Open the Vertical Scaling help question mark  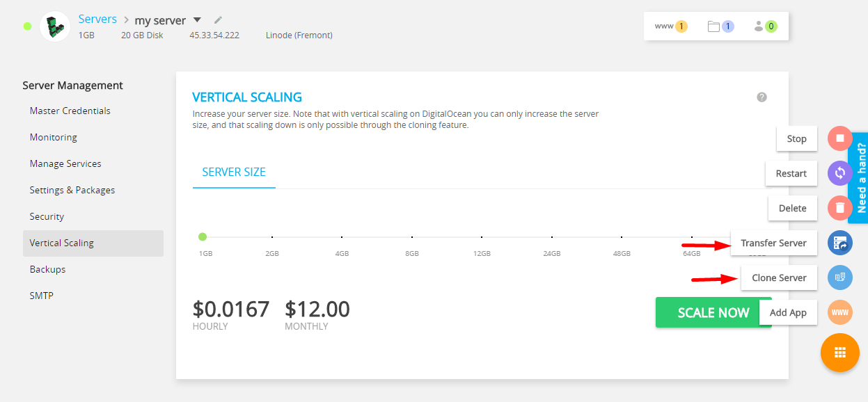[762, 97]
